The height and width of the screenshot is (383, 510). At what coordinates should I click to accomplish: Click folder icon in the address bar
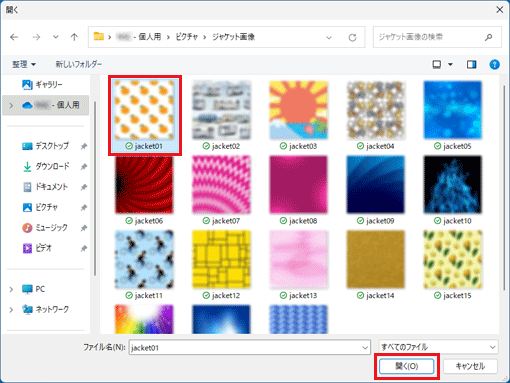pyautogui.click(x=99, y=36)
